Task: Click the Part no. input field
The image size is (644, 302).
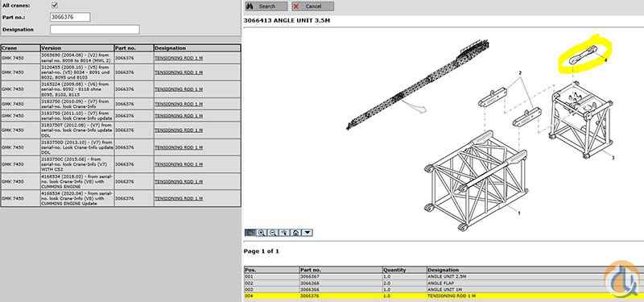Action: pyautogui.click(x=70, y=17)
